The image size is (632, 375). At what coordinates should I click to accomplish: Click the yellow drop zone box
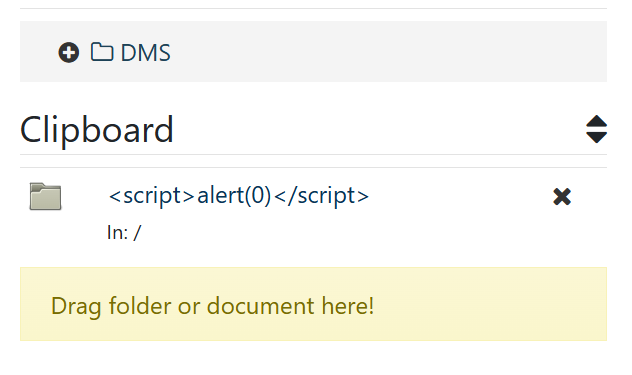click(314, 304)
